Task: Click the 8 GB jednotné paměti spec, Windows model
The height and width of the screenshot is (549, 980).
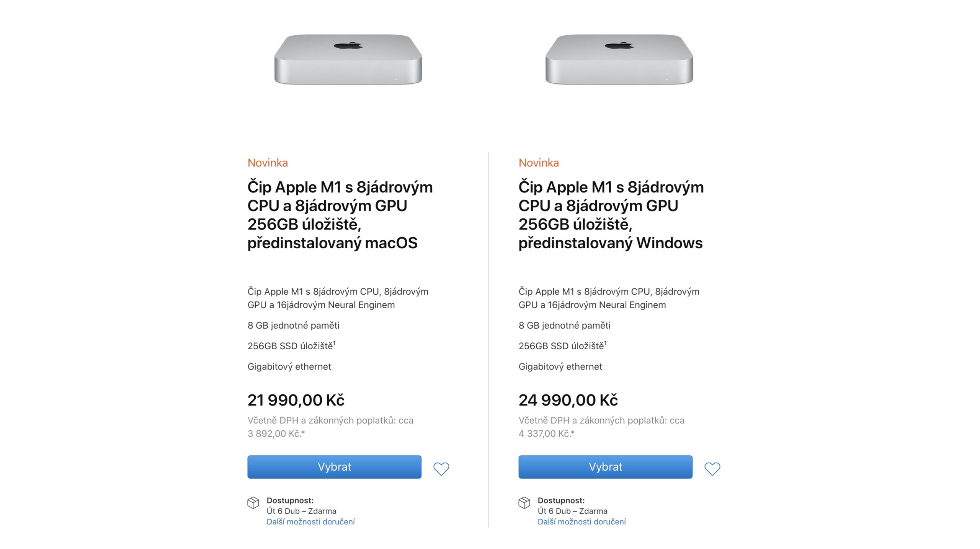Action: point(564,325)
